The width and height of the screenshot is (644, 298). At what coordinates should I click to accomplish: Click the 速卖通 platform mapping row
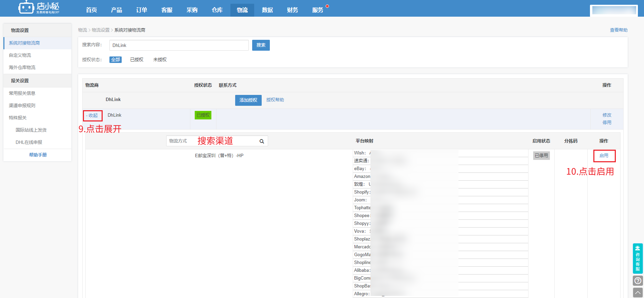440,161
